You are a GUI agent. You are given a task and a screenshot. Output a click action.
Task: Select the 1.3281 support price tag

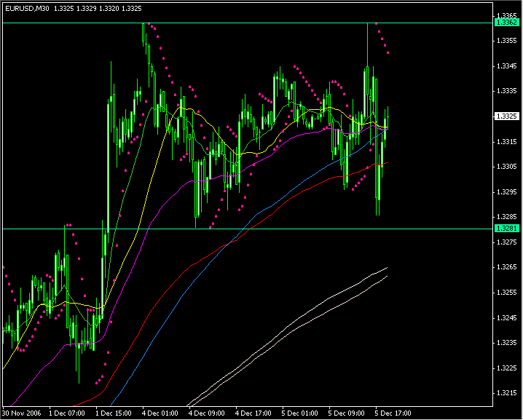pos(507,229)
